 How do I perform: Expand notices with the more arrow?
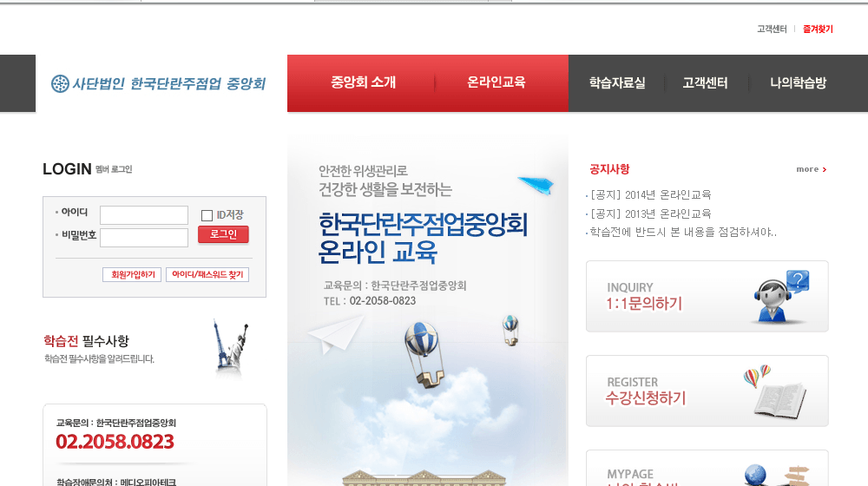click(811, 169)
